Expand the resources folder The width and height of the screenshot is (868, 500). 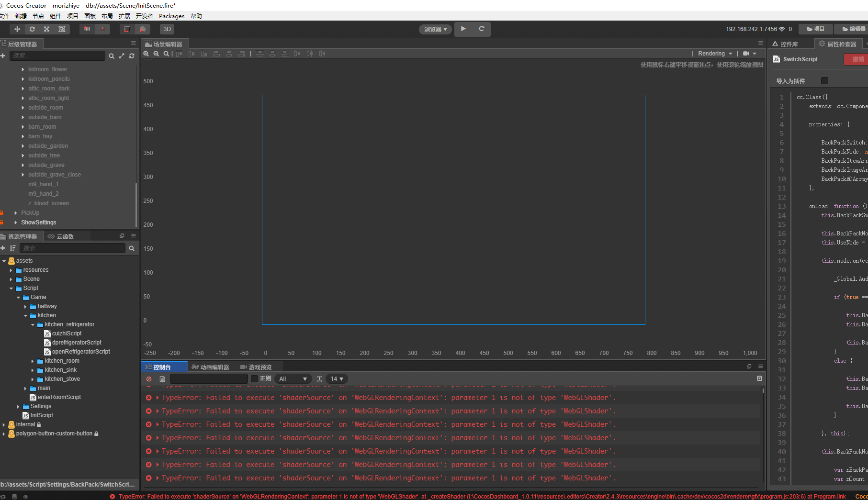tap(11, 270)
